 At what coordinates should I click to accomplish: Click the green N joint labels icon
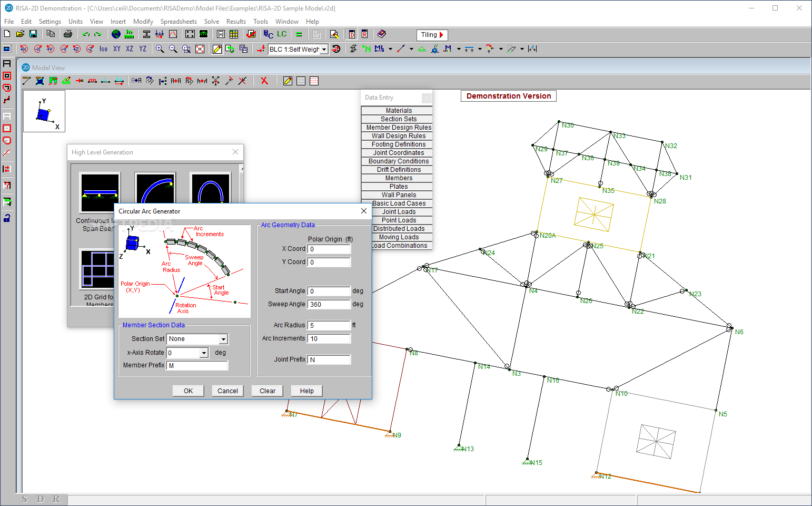(367, 48)
